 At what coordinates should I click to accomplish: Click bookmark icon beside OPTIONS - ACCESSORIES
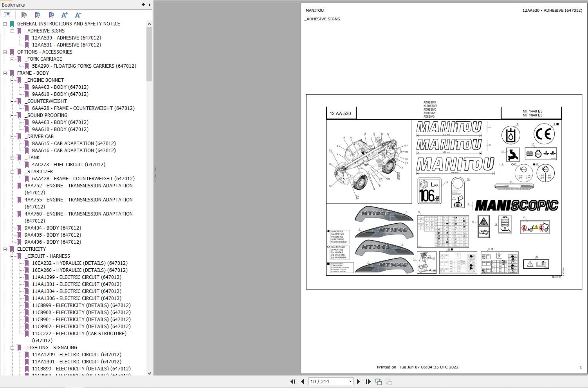click(x=12, y=52)
